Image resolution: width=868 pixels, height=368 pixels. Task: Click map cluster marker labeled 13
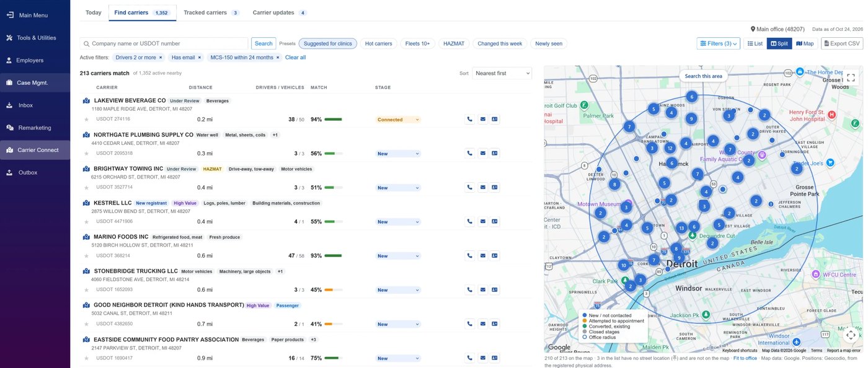click(681, 228)
